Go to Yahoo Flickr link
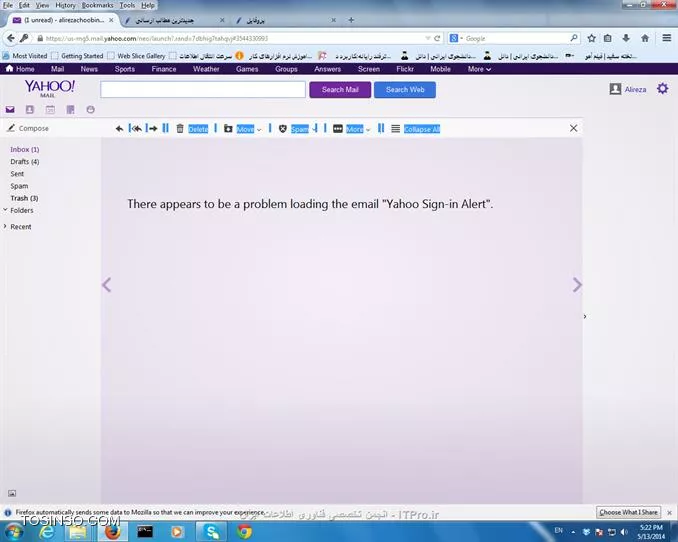Viewport: 678px width, 542px height. 405,69
